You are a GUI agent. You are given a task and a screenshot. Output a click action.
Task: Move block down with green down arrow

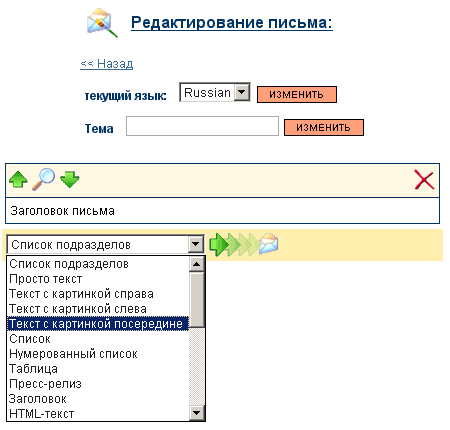(x=70, y=180)
